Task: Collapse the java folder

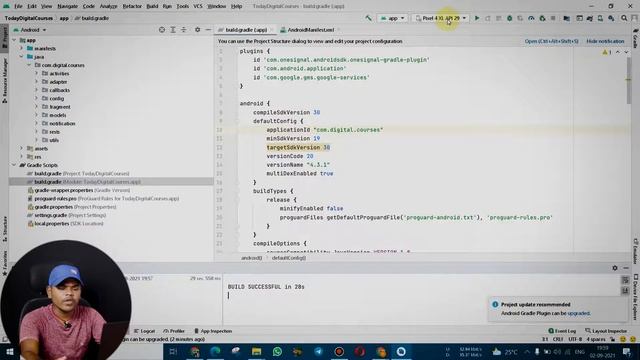Action: (22, 57)
